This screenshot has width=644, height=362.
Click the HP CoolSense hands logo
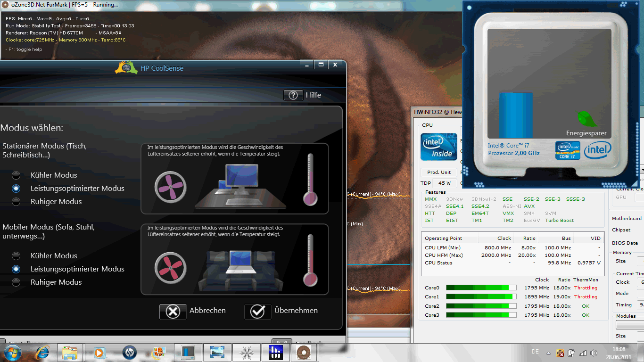pyautogui.click(x=126, y=68)
